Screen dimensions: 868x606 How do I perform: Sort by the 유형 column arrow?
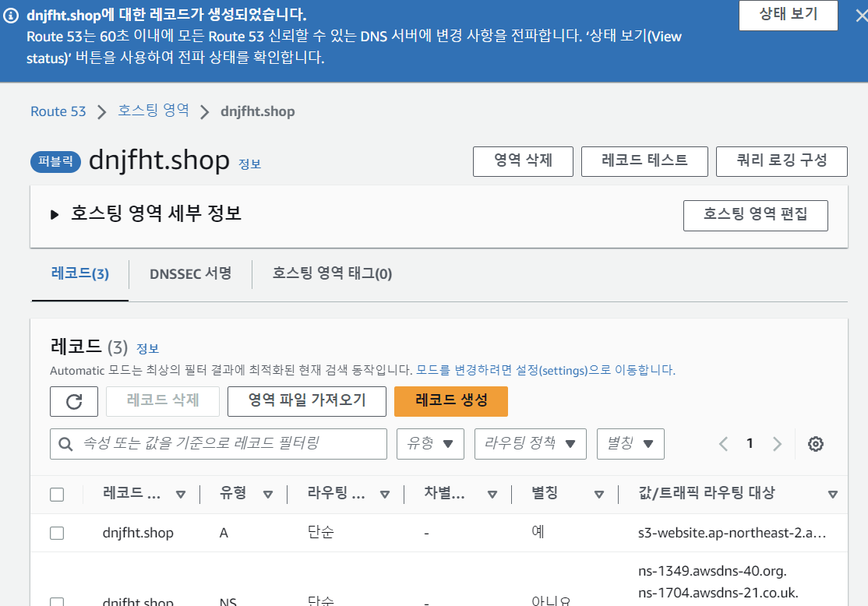(268, 494)
